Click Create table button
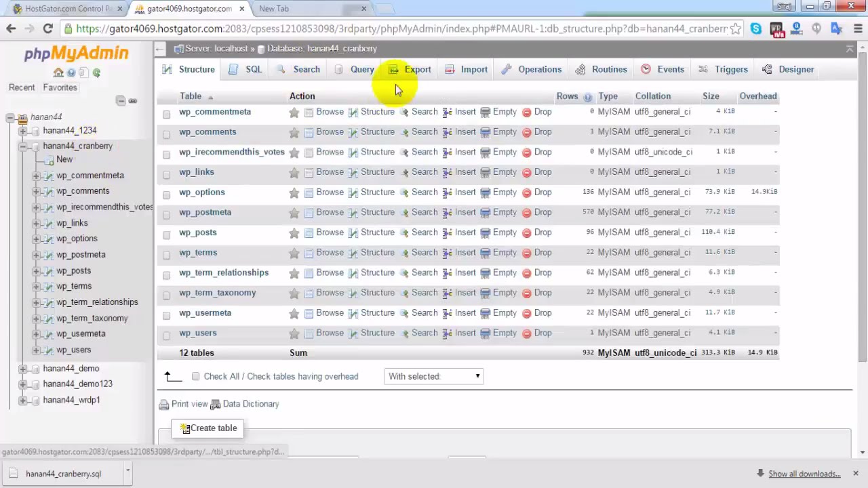 point(208,428)
